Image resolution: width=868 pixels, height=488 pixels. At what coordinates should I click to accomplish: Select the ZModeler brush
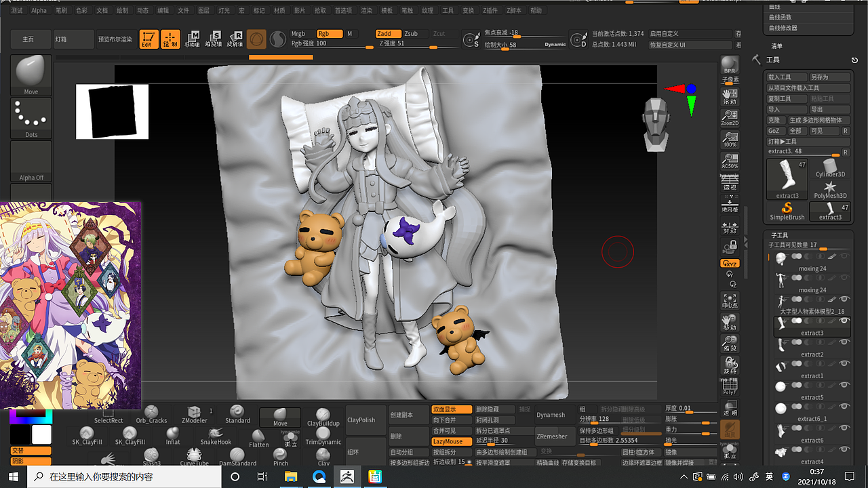point(195,414)
